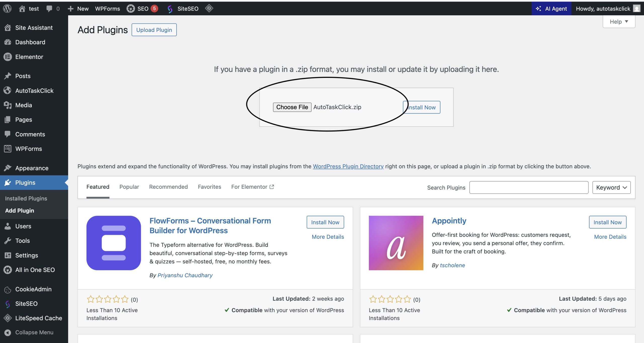Install the FlowForms plugin

tap(325, 222)
